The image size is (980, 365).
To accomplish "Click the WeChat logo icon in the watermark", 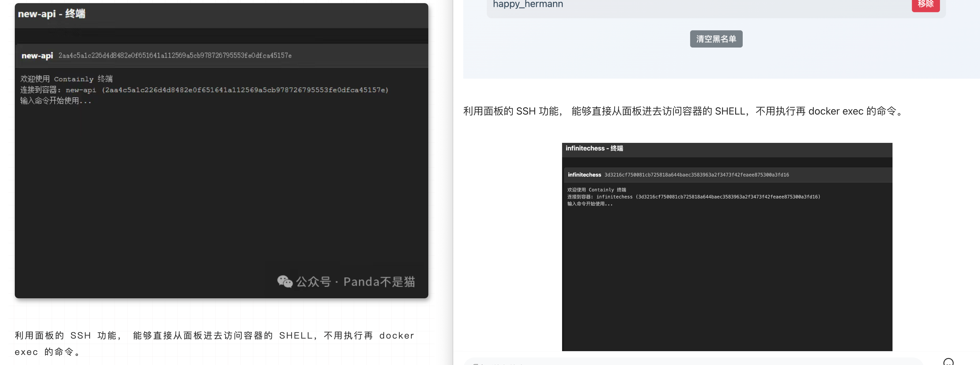I will click(x=284, y=281).
